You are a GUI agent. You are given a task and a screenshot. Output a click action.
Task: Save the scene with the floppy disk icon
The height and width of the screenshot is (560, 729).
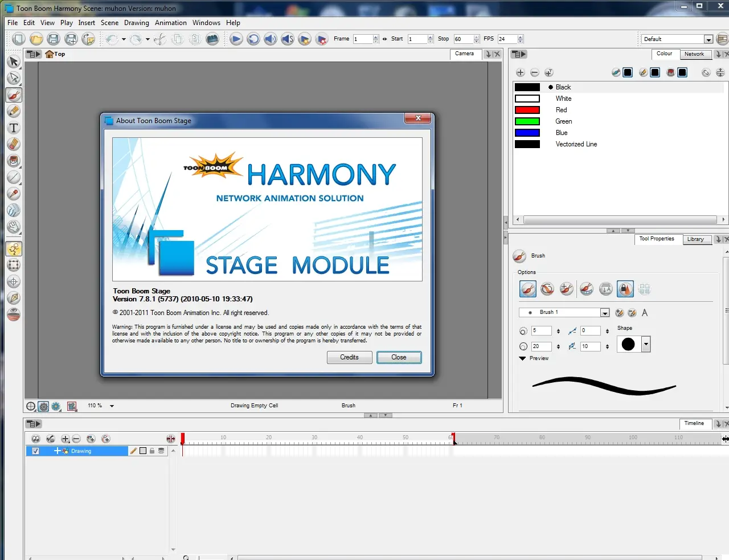(x=54, y=39)
